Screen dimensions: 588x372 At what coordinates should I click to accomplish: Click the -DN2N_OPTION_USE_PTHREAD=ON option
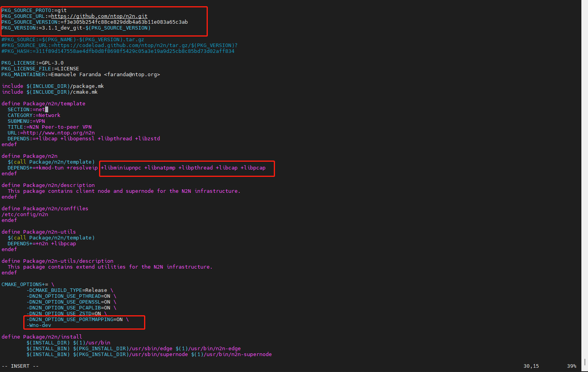(x=68, y=296)
